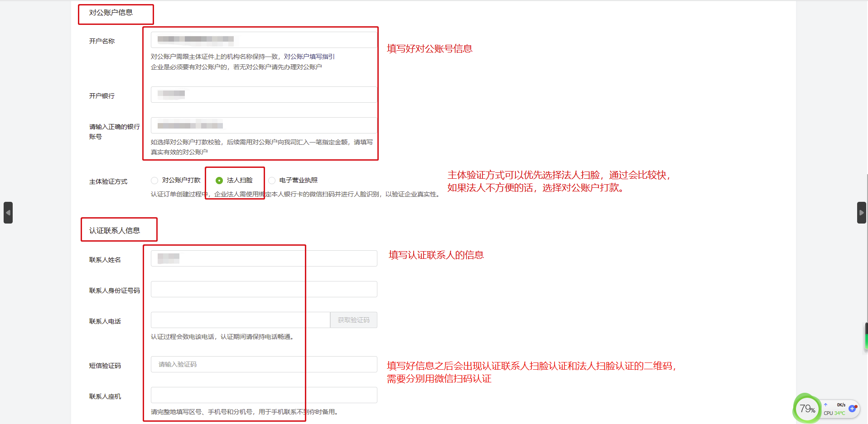Select the 法人扫脸 radio button
868x424 pixels.
point(219,181)
